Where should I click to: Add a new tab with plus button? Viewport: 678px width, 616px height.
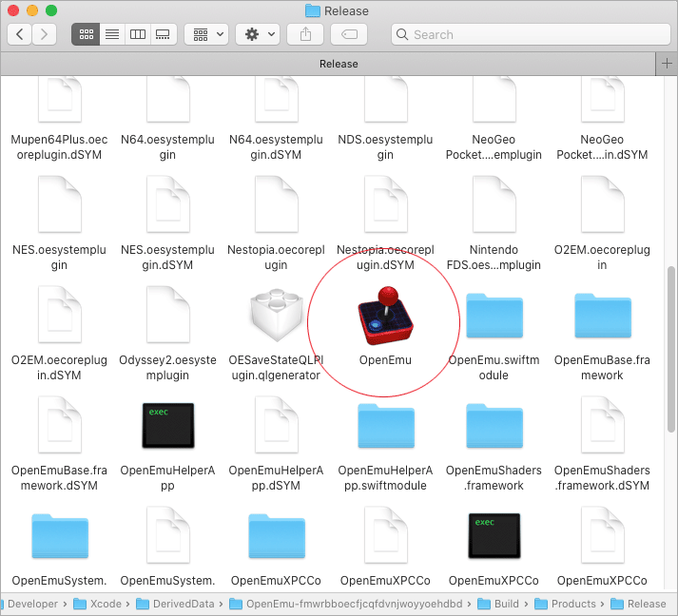pyautogui.click(x=667, y=64)
